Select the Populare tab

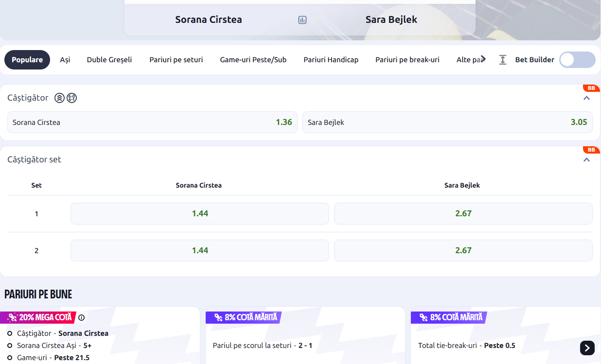[x=27, y=60]
